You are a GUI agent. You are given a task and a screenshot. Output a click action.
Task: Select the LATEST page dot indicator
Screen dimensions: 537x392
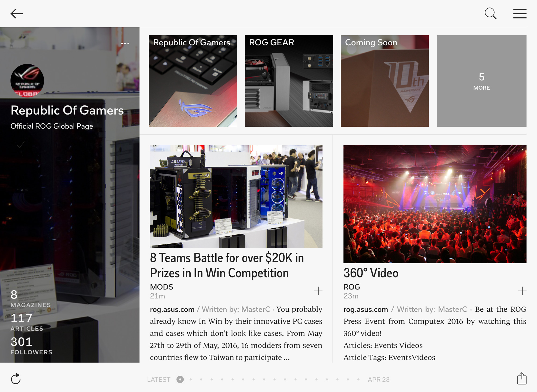pyautogui.click(x=180, y=379)
